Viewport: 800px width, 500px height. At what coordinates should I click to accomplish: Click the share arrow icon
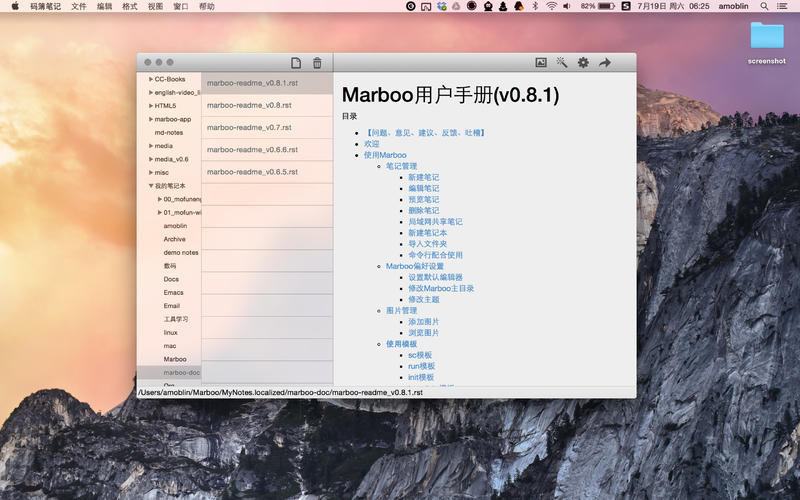(x=605, y=62)
